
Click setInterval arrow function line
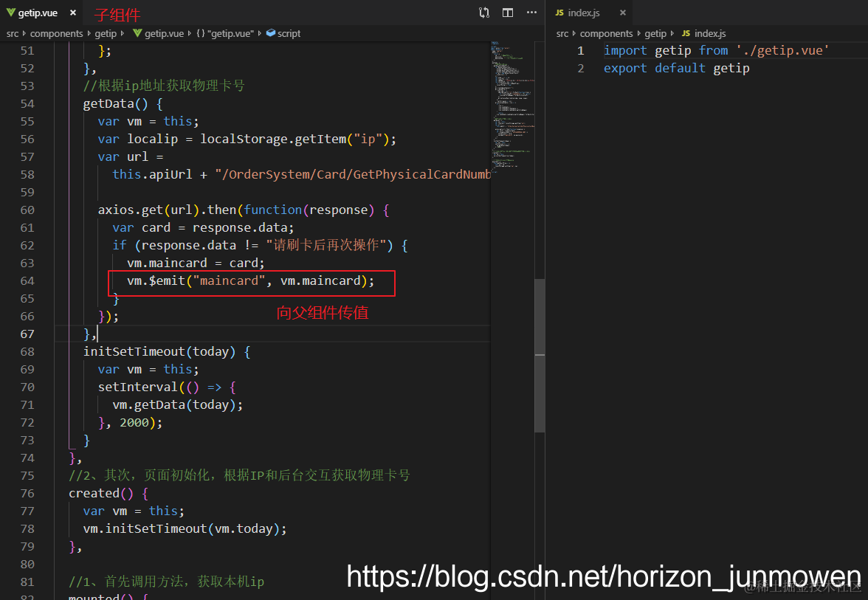coord(167,387)
